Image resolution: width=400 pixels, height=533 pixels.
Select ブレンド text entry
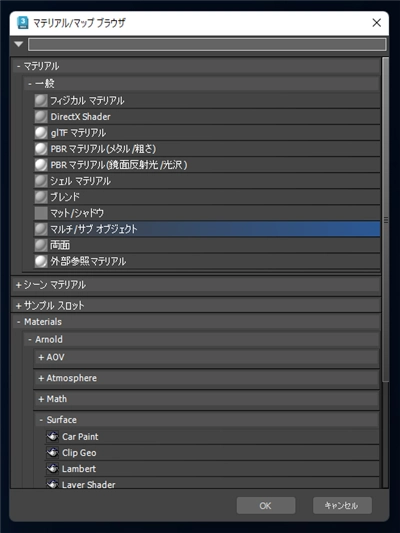point(65,197)
